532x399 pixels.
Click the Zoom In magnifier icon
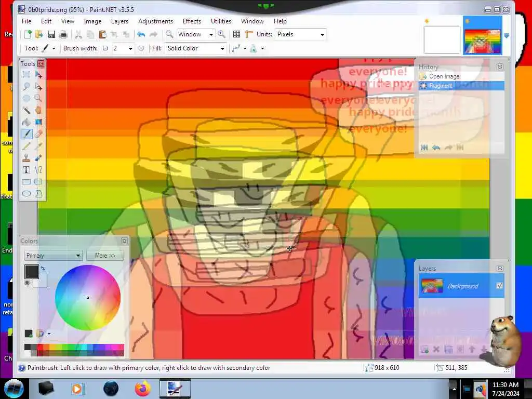pos(221,34)
